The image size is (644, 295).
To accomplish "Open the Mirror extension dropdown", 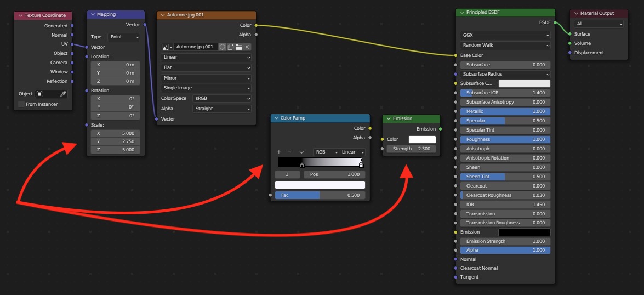I will 206,78.
